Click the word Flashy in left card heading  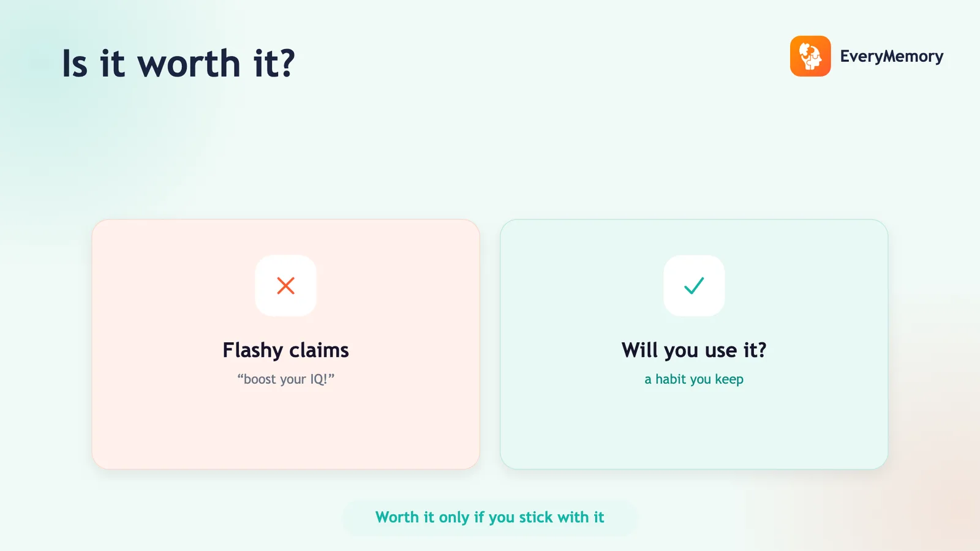252,351
